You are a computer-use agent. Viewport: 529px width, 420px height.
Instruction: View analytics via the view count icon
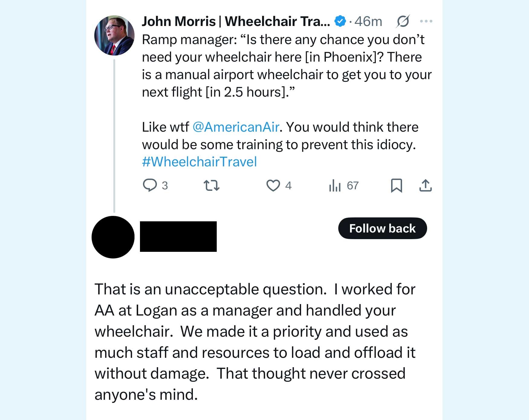pos(336,186)
